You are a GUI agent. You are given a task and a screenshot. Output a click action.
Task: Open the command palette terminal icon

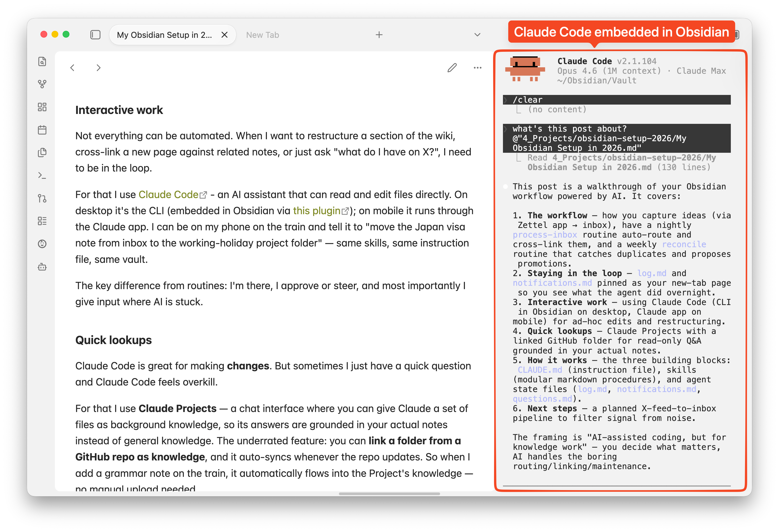42,175
